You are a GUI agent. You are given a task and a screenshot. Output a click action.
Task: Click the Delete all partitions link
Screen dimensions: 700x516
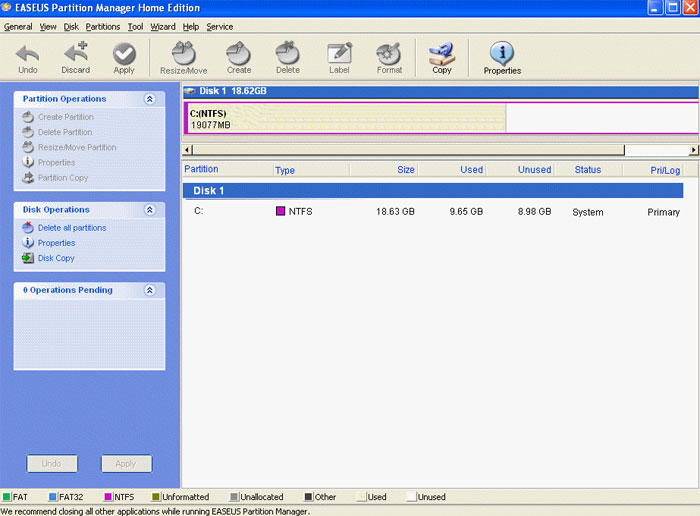pyautogui.click(x=72, y=228)
